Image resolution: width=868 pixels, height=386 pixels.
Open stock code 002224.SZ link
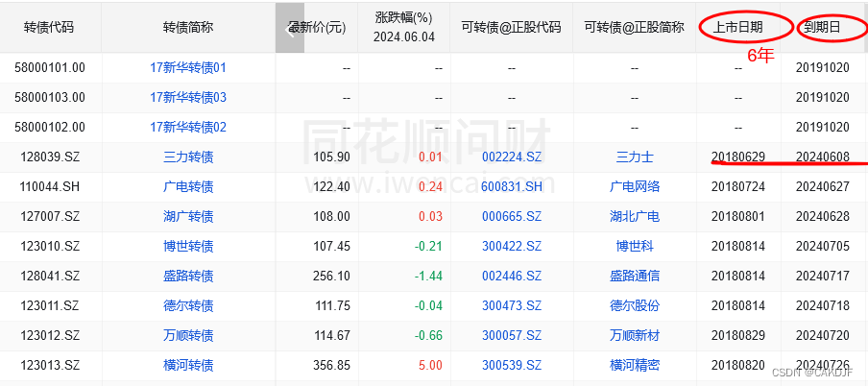(512, 157)
